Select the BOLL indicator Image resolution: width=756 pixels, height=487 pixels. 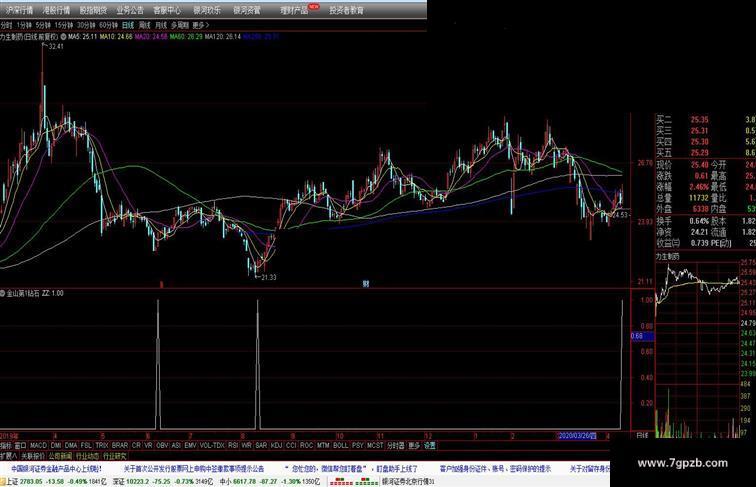pos(340,446)
